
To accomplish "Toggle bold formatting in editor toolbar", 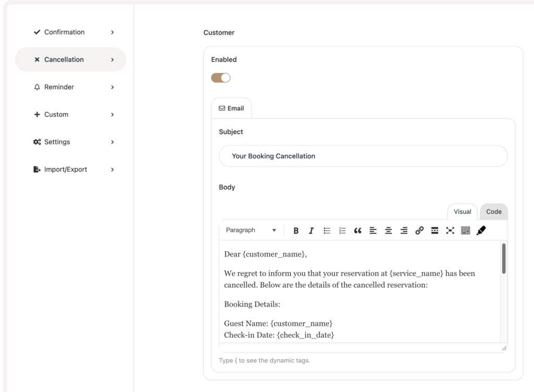I will (x=296, y=230).
